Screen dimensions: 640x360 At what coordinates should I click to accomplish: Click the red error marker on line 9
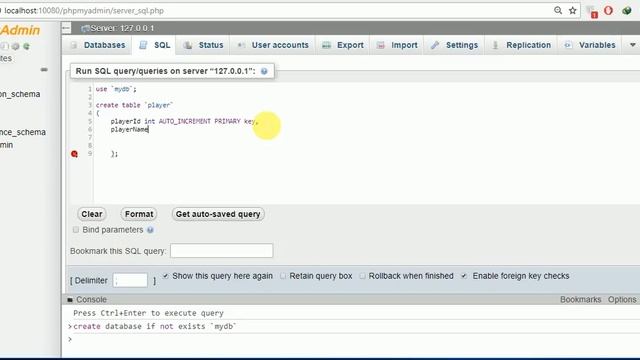(74, 154)
